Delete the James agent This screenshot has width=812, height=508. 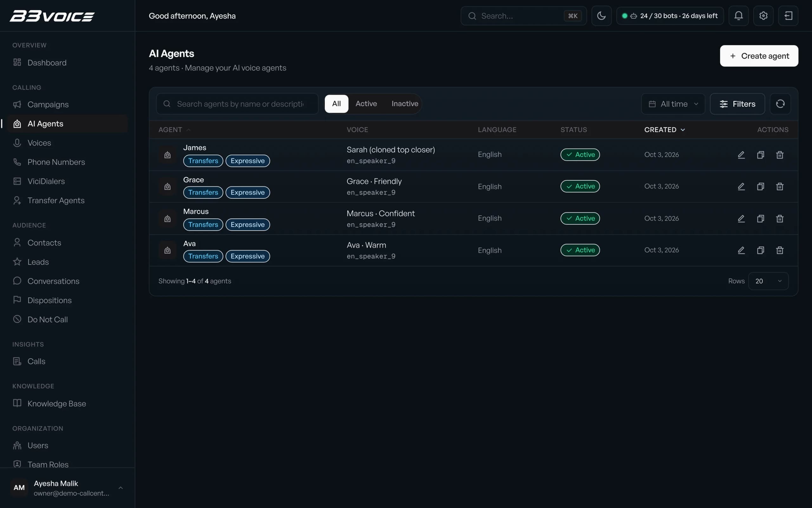click(780, 155)
